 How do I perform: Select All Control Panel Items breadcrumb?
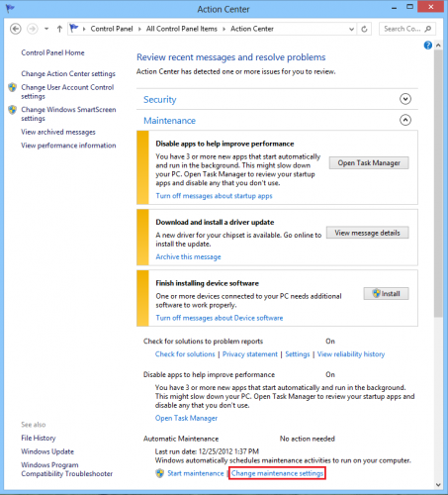[x=182, y=29]
